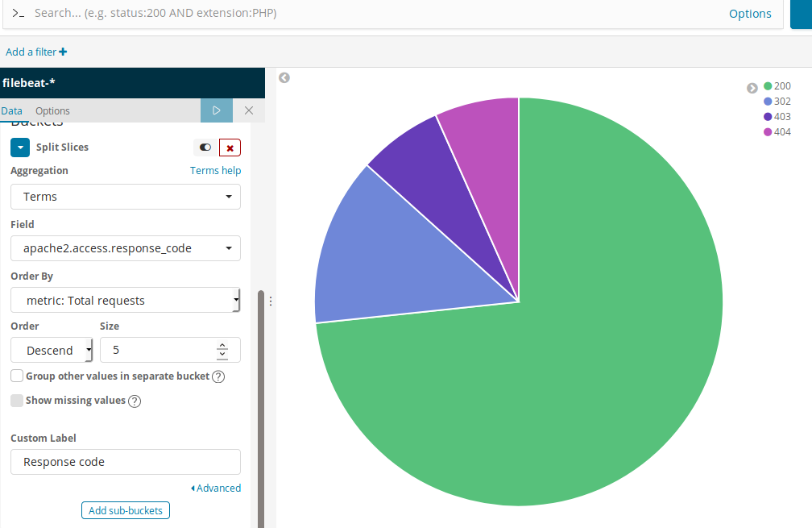Check the Show missing values box

[17, 400]
